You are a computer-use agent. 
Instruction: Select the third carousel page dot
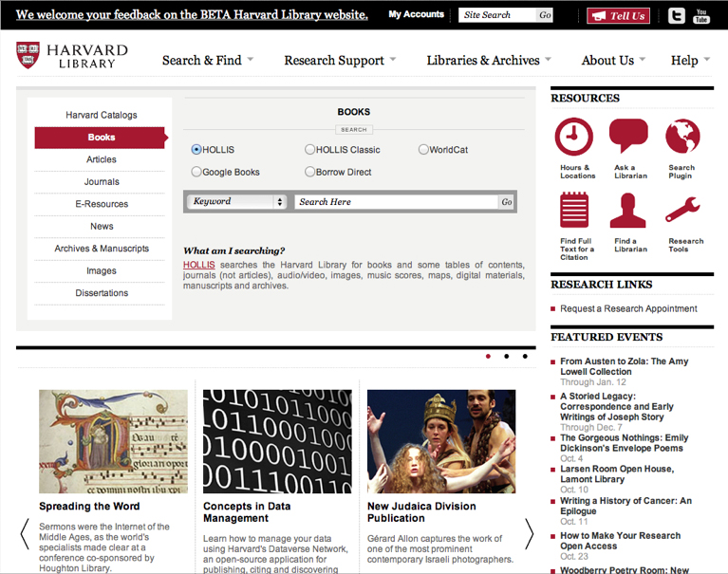tap(525, 357)
